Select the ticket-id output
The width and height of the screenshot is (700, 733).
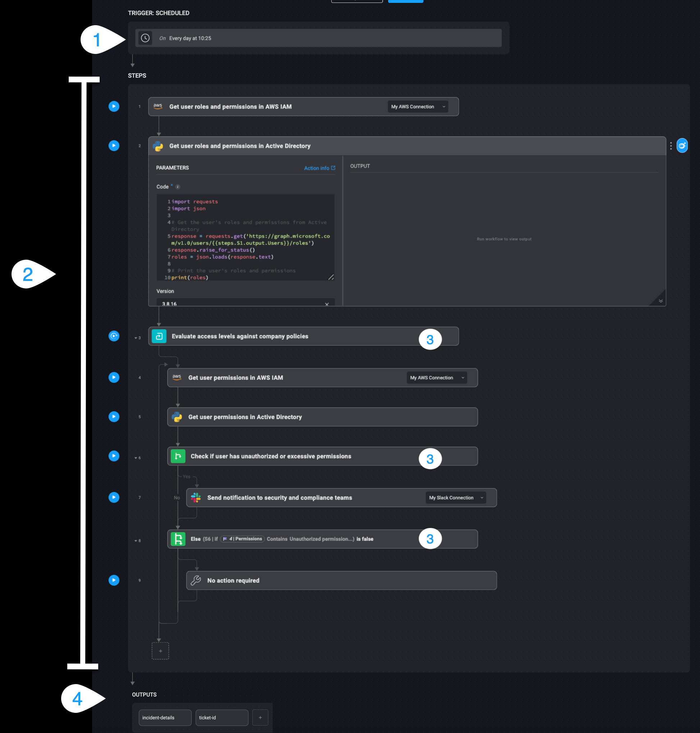coord(222,717)
